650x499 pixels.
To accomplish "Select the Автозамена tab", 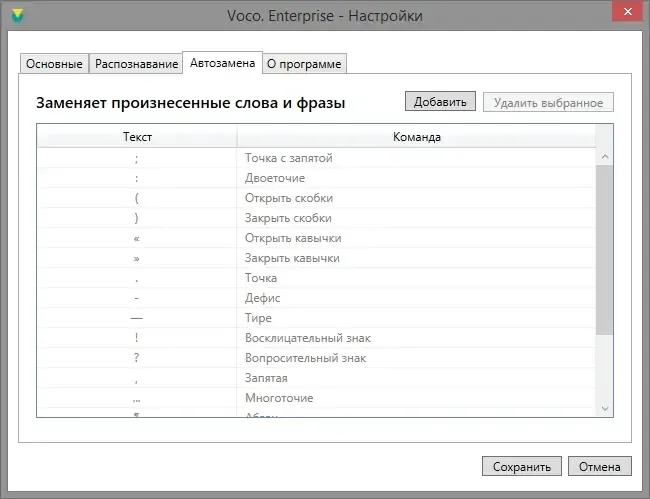I will point(222,63).
